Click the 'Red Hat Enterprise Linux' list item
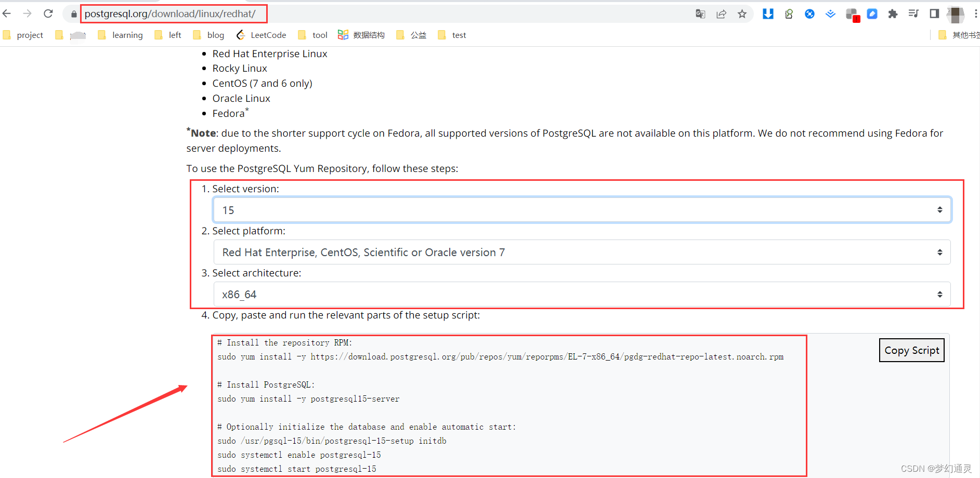This screenshot has width=980, height=478. 270,54
